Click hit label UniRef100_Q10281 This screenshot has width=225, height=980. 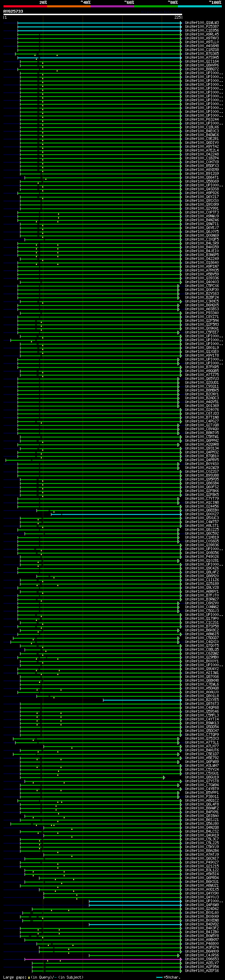(202, 560)
